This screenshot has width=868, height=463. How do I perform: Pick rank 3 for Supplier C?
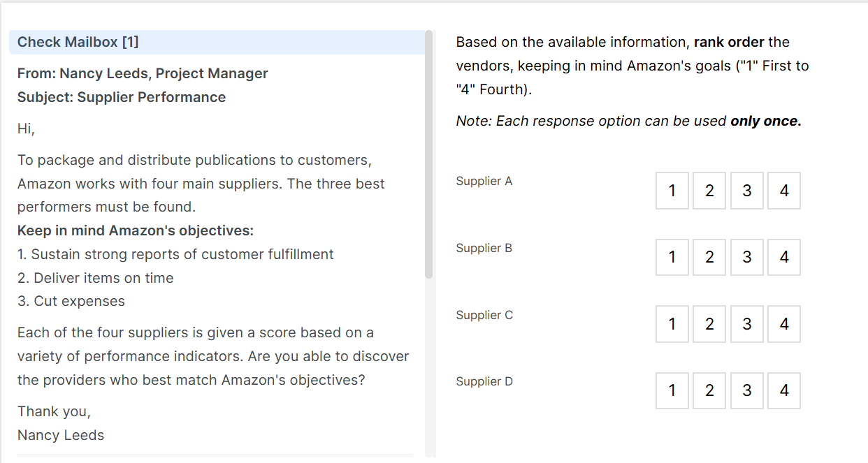tap(747, 324)
